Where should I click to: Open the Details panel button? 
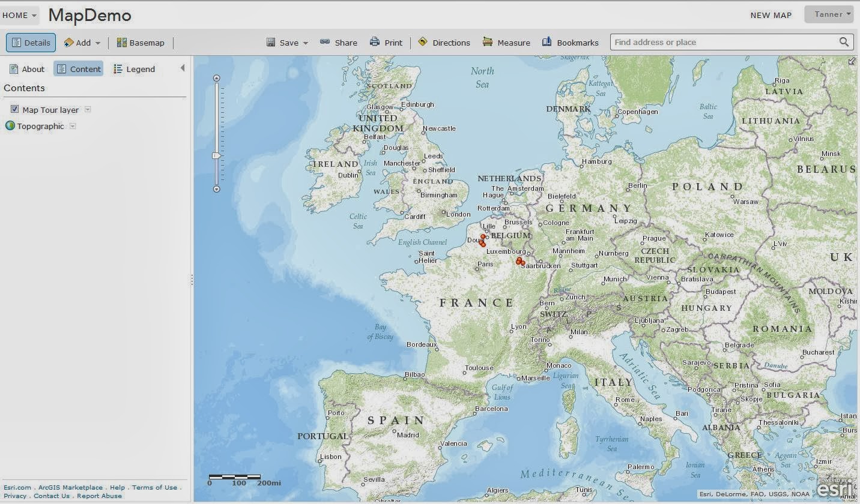31,43
